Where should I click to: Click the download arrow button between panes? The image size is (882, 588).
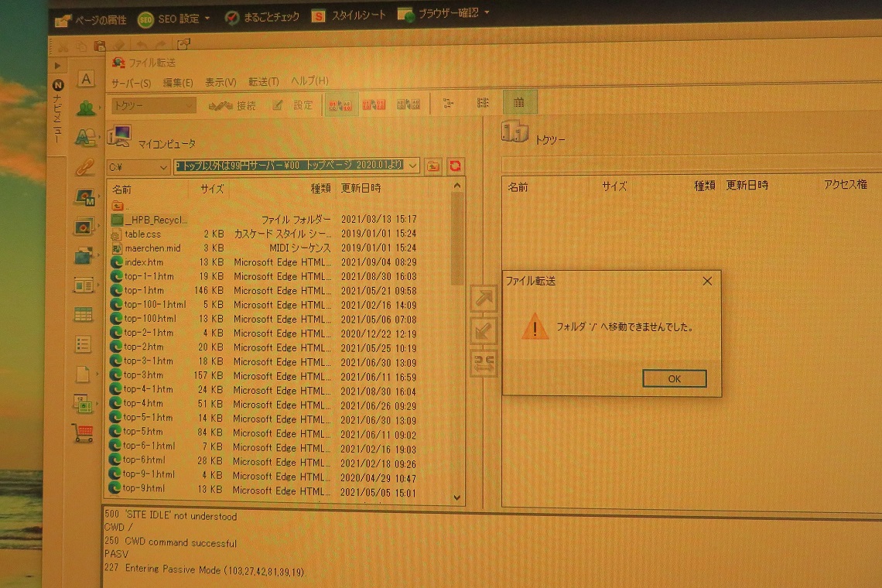pos(484,331)
